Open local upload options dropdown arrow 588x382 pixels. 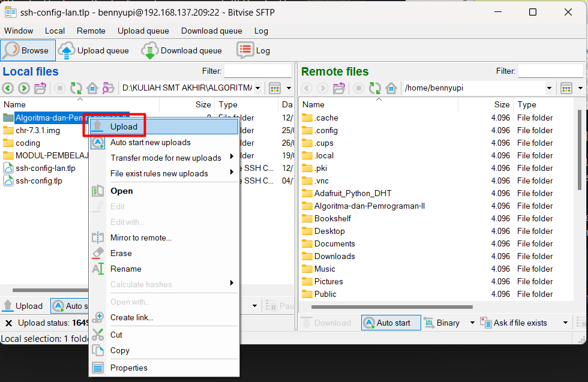pos(254,306)
